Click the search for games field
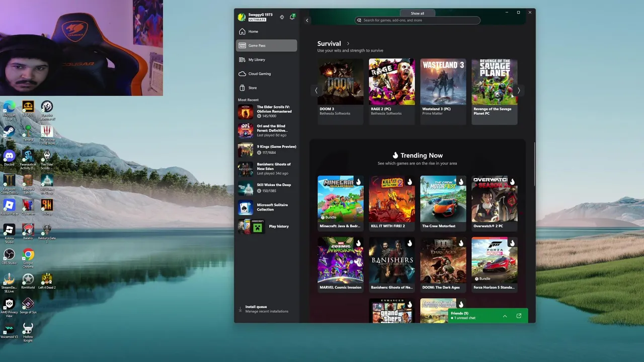The height and width of the screenshot is (362, 644). [417, 20]
